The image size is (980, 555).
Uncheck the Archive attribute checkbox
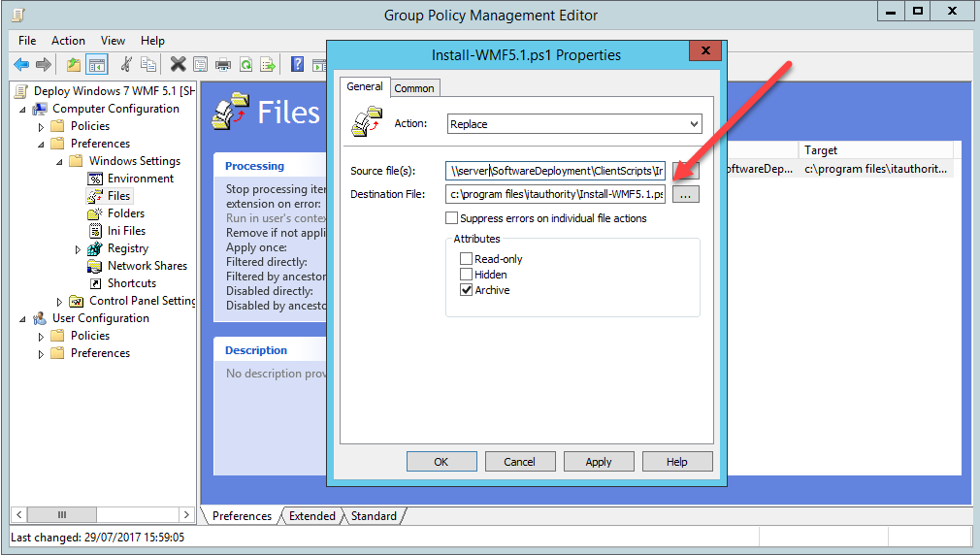click(467, 290)
